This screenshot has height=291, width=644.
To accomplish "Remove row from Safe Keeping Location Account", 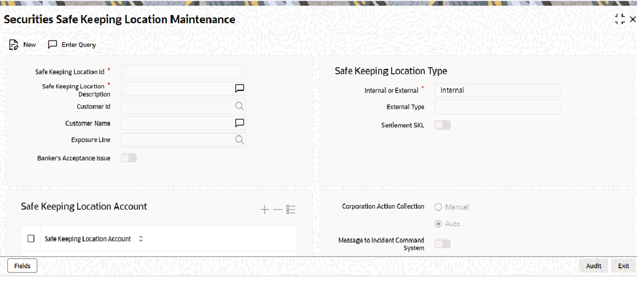I will pyautogui.click(x=278, y=210).
